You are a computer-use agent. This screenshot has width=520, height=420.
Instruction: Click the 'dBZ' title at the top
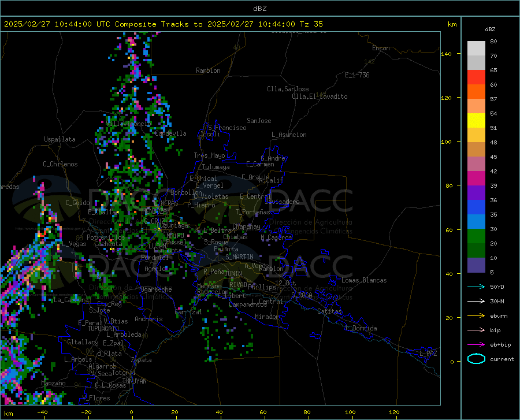(259, 9)
